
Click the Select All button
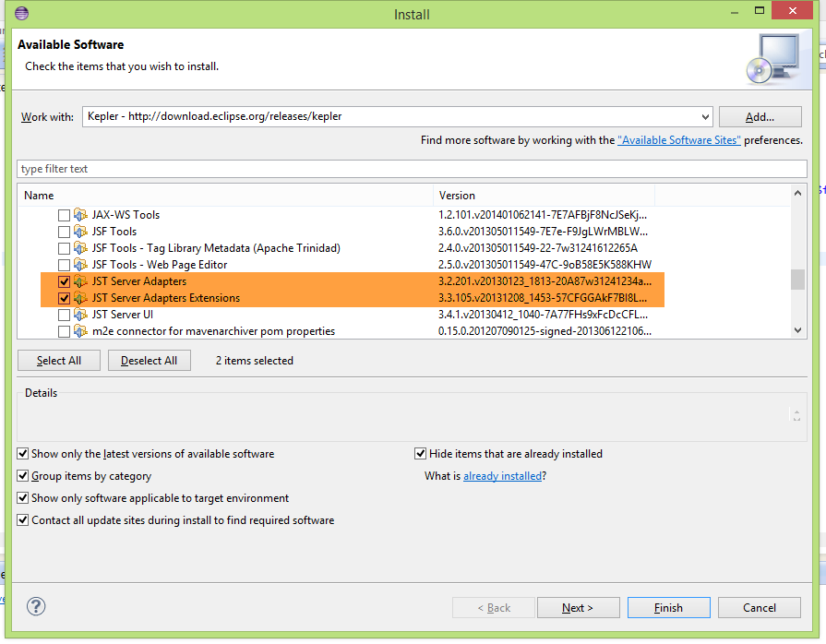[59, 361]
